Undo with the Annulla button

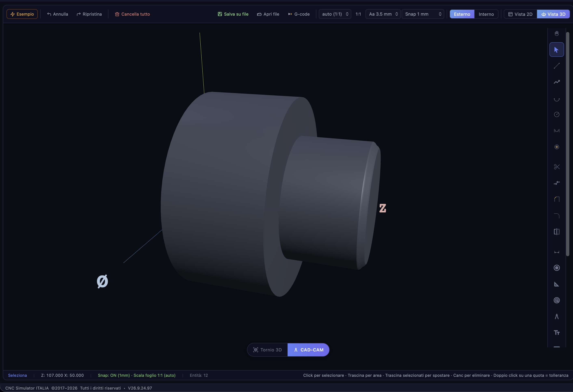[x=57, y=14]
